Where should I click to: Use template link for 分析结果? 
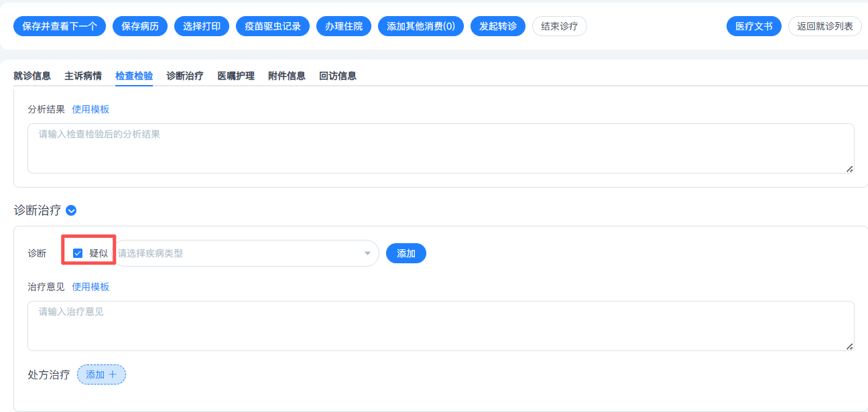[x=90, y=109]
